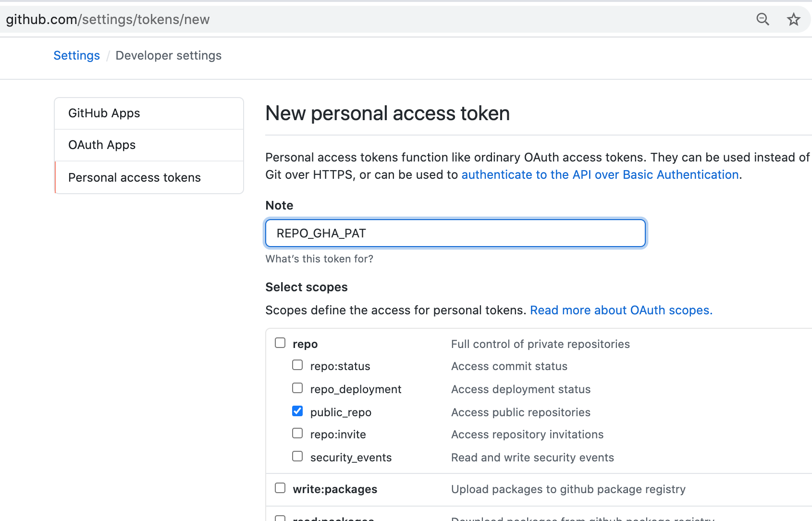The width and height of the screenshot is (812, 521).
Task: Click the zoom magnifier icon in address bar
Action: click(x=763, y=19)
